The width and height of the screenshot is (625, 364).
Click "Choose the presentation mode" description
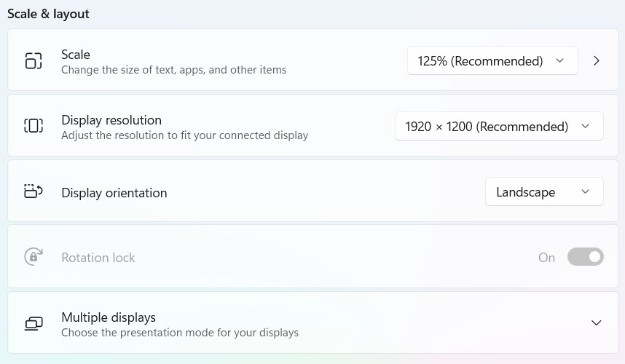point(180,333)
